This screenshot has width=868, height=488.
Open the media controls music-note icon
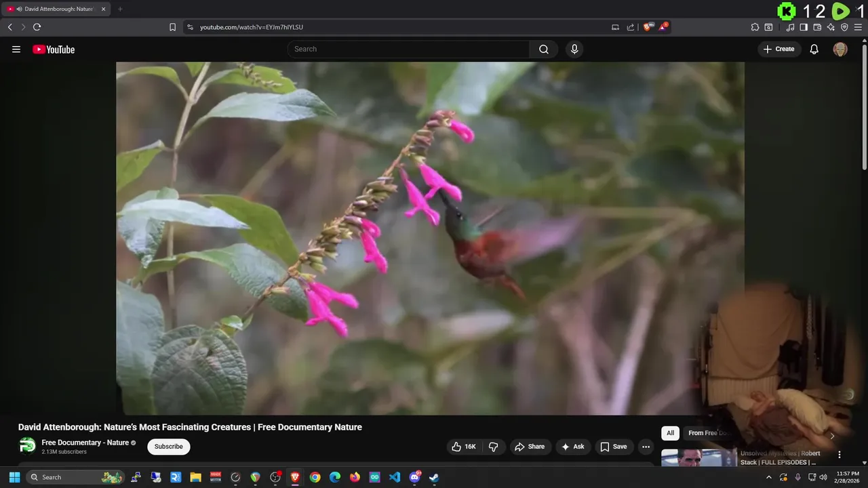tap(790, 27)
